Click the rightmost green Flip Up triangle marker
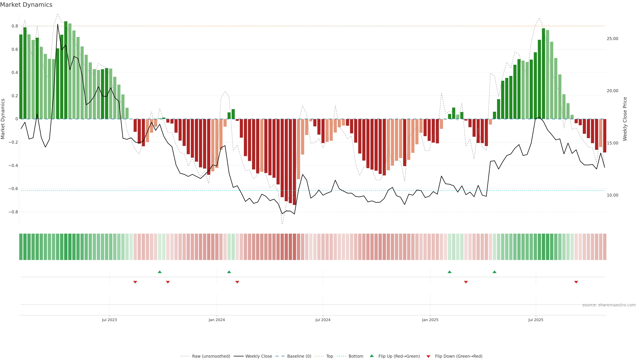644x362 pixels. pos(494,272)
